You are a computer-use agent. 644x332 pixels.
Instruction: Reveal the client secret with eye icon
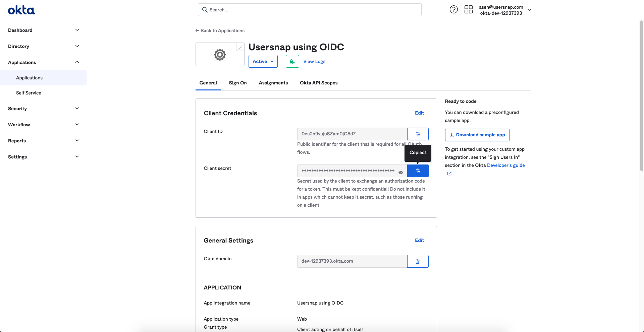point(401,173)
